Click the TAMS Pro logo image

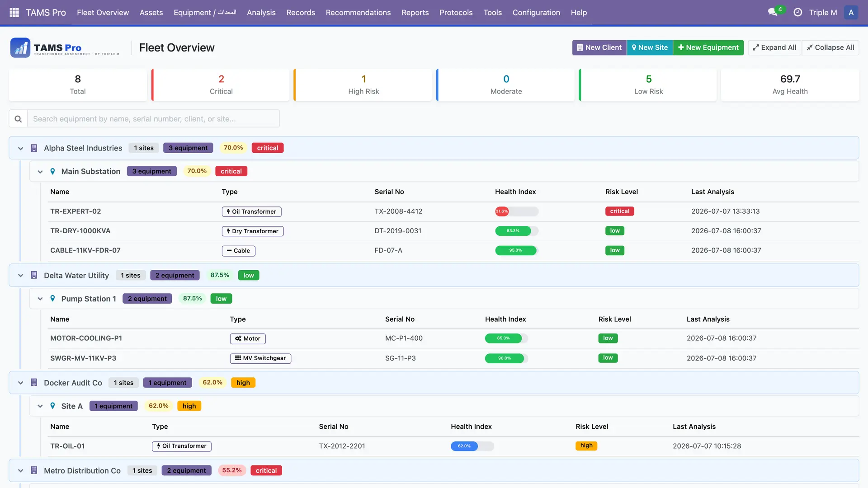pos(66,47)
